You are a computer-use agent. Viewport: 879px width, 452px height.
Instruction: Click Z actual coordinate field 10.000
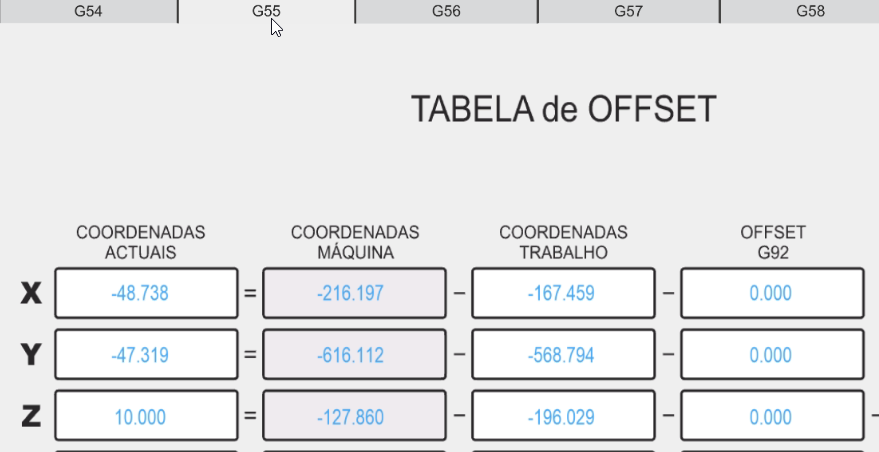tap(146, 416)
